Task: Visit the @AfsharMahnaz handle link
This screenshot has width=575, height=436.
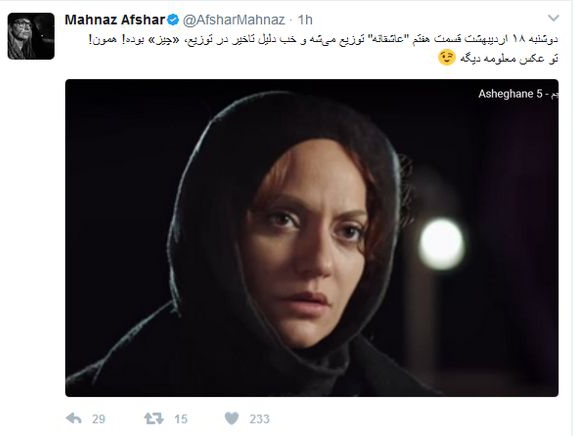Action: click(x=234, y=20)
